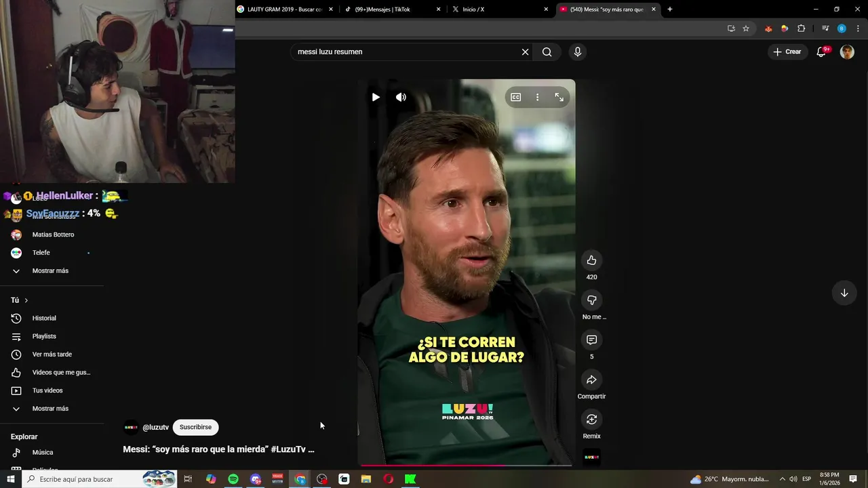
Task: Open OBS Studio taskbar icon
Action: pyautogui.click(x=321, y=479)
